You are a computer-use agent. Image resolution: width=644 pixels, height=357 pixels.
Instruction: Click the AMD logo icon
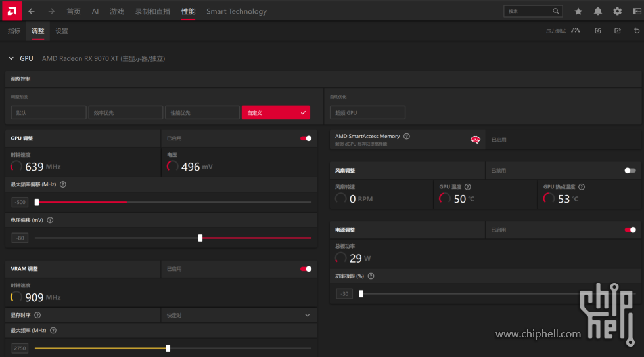coord(12,10)
